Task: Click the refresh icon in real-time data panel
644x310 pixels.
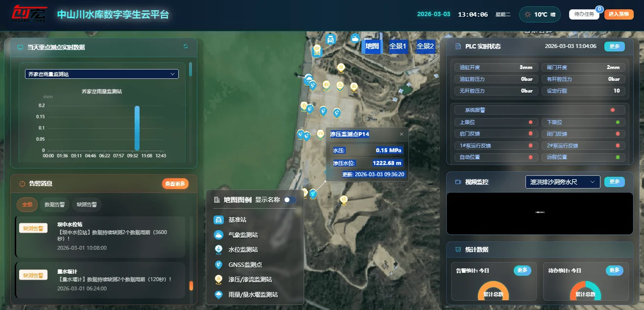Action: pyautogui.click(x=186, y=47)
